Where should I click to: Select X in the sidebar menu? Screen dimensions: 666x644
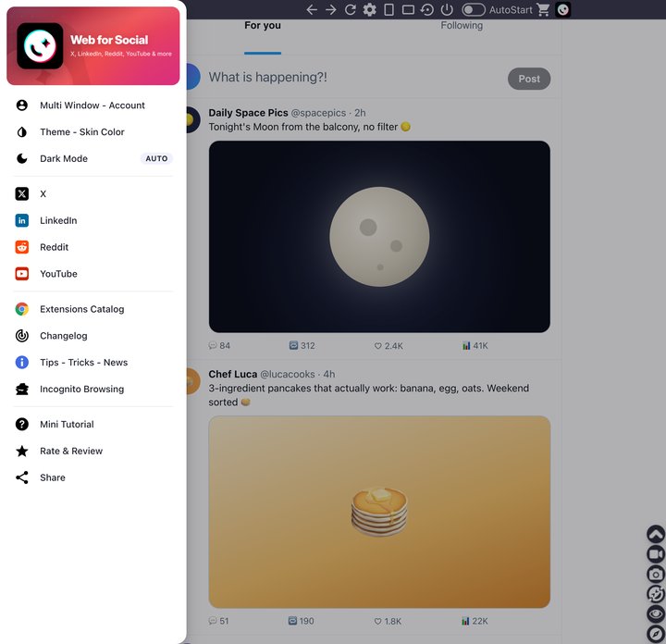93,194
